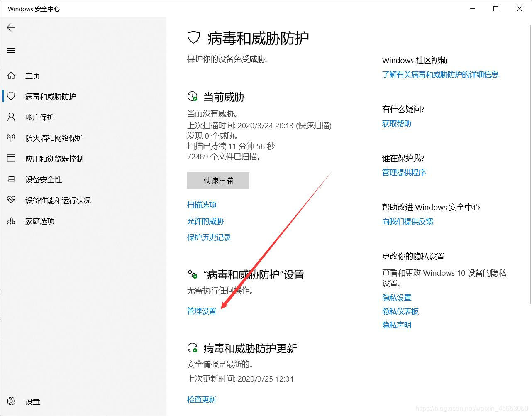Click 向我们提供反馈 link
532x416 pixels.
408,221
